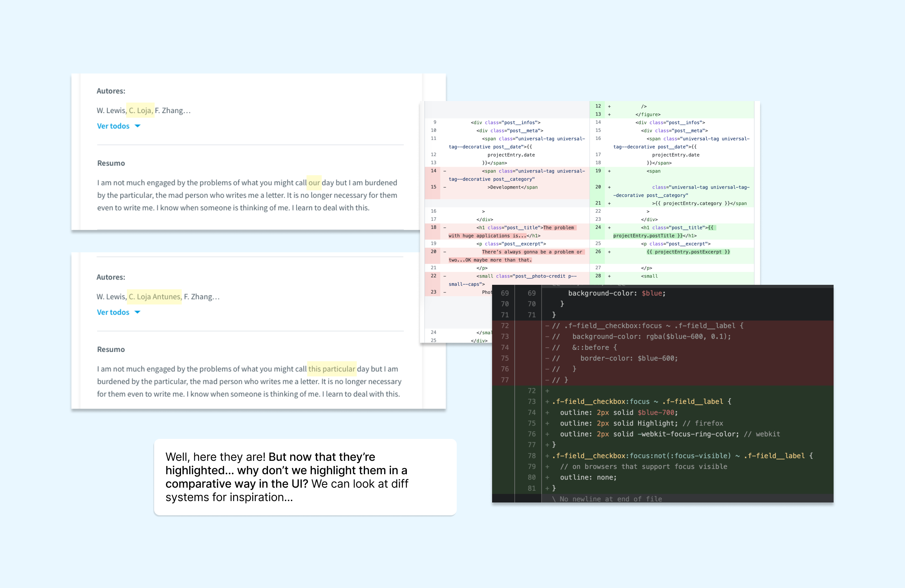Click '</figure>' on added line 13

pyautogui.click(x=648, y=114)
